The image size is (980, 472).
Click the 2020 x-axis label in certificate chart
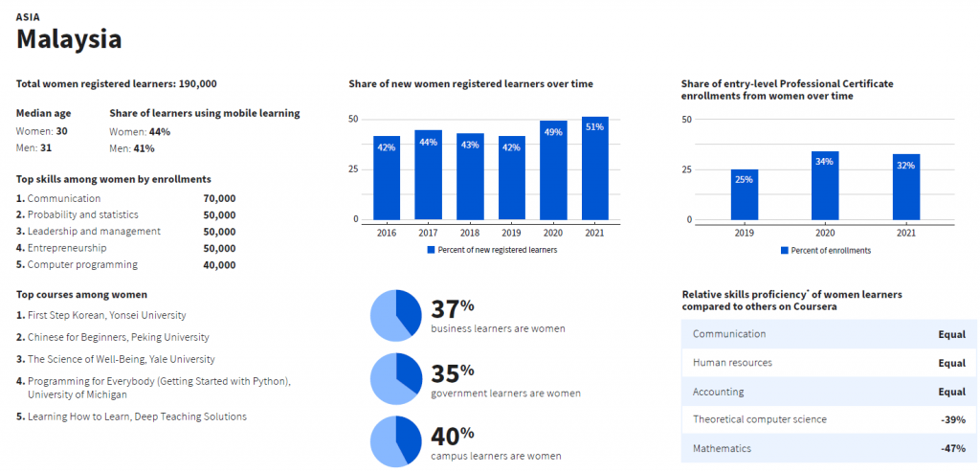[x=825, y=234]
